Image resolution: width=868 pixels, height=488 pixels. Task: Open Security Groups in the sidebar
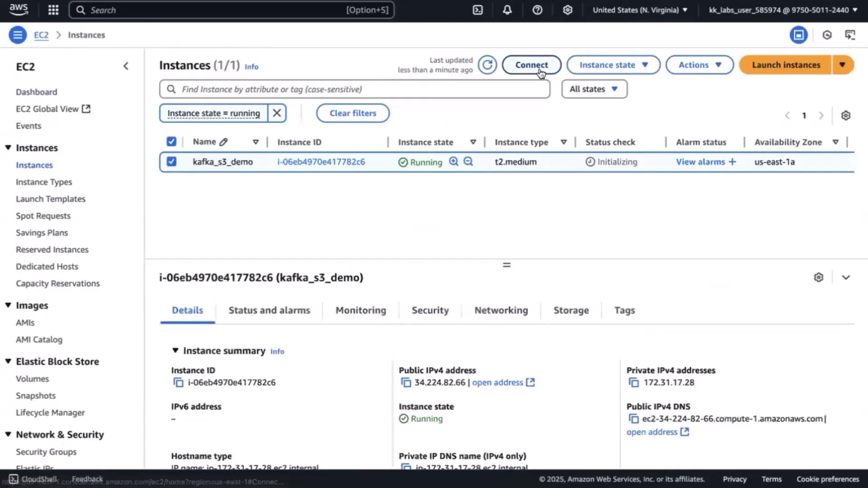(46, 452)
